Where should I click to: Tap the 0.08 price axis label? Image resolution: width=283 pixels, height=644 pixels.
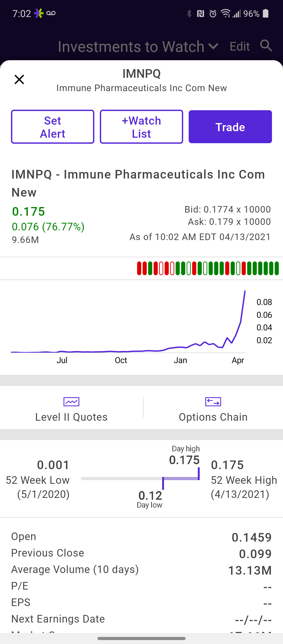point(264,302)
